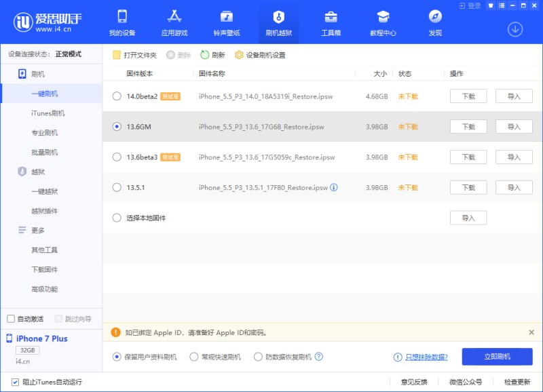Dismiss the Apple ID warning banner
The width and height of the screenshot is (543, 392).
pyautogui.click(x=531, y=332)
